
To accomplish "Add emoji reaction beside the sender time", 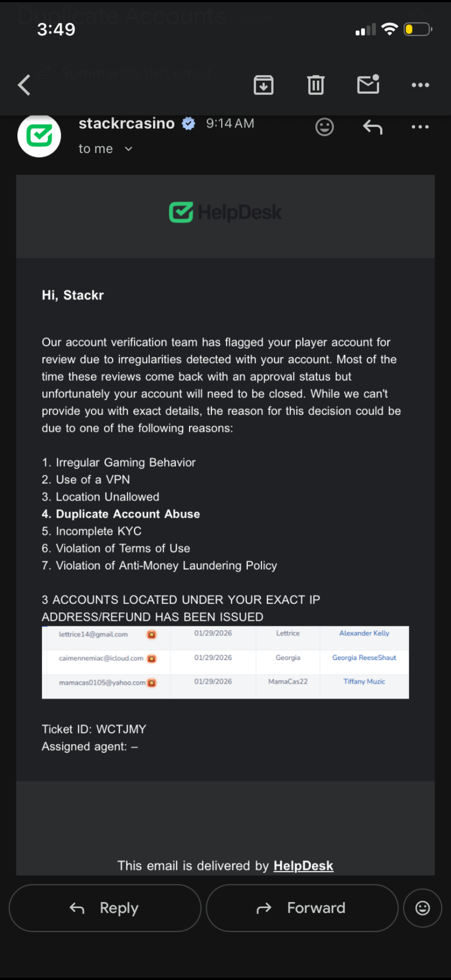I will tap(324, 127).
